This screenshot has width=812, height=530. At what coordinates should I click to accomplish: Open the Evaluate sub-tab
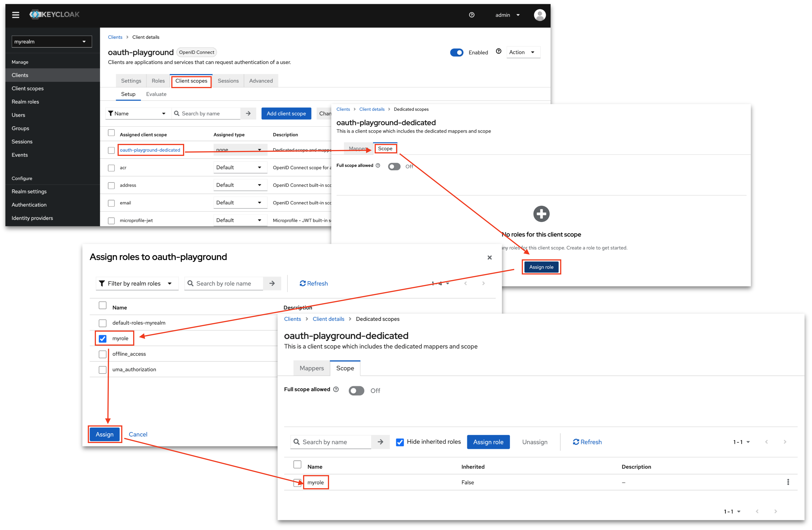click(156, 94)
